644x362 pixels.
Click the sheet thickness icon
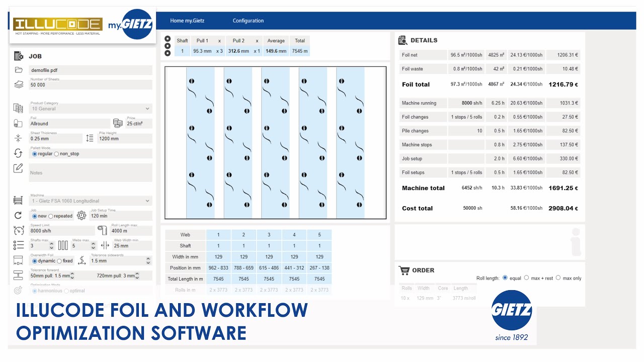click(x=19, y=138)
